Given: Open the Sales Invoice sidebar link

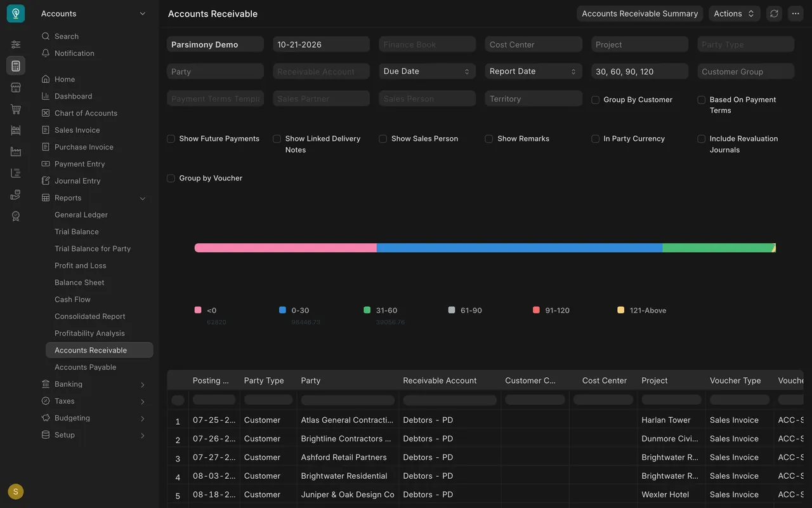Looking at the screenshot, I should click(77, 130).
